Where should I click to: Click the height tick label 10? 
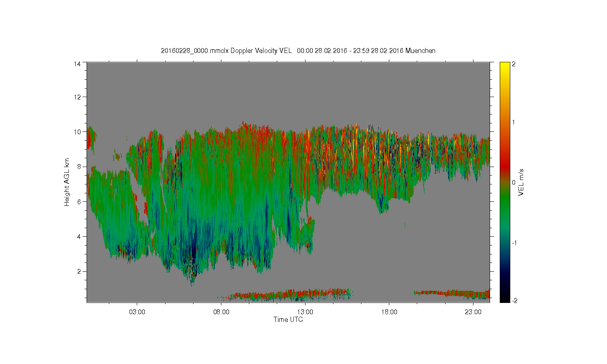point(77,132)
